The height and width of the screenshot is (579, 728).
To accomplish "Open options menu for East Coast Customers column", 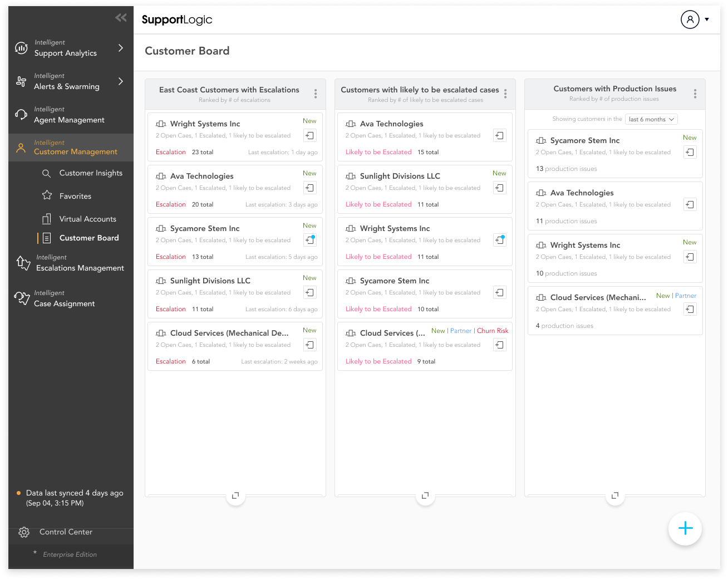I will tap(316, 94).
